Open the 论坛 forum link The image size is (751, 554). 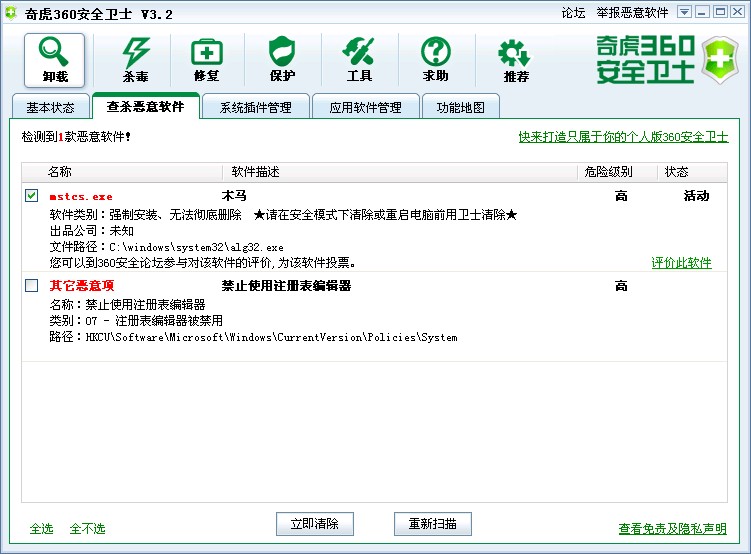pyautogui.click(x=573, y=13)
